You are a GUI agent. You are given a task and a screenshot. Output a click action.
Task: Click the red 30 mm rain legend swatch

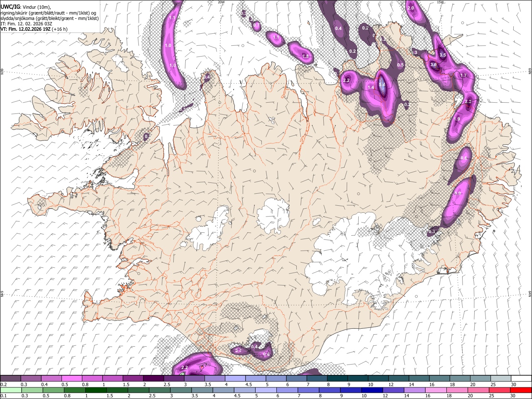click(521, 390)
